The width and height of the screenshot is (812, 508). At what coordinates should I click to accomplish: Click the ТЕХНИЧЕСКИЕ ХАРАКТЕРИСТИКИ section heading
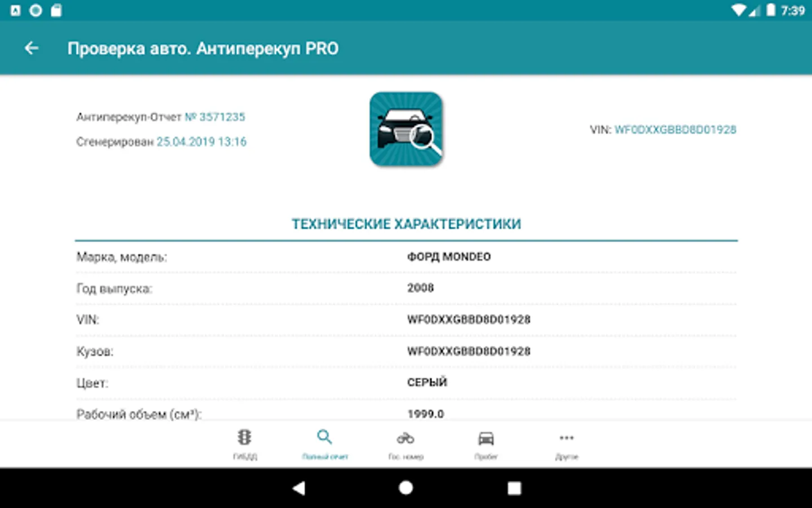(406, 224)
